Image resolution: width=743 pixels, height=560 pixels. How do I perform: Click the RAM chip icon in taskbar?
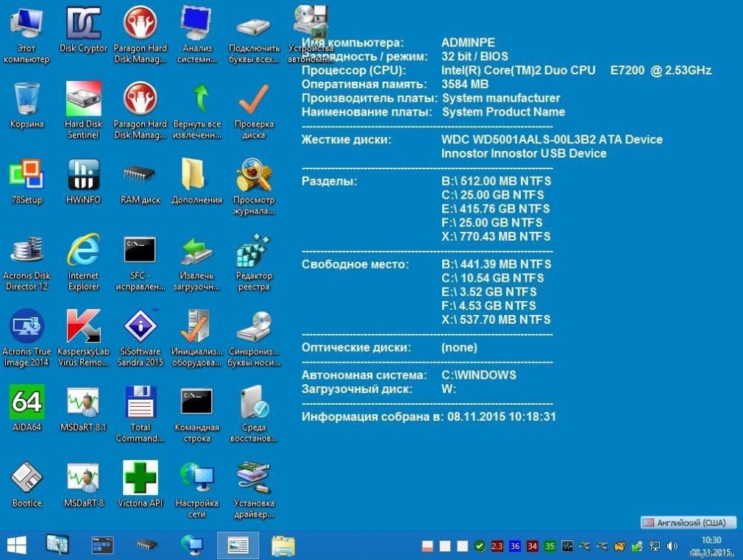[x=147, y=545]
